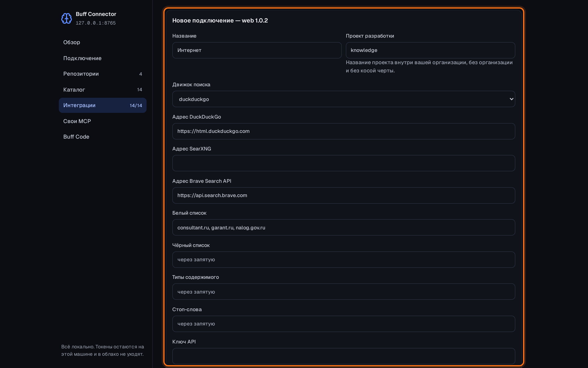
Task: Click the Типы содержимого input field
Action: point(344,292)
